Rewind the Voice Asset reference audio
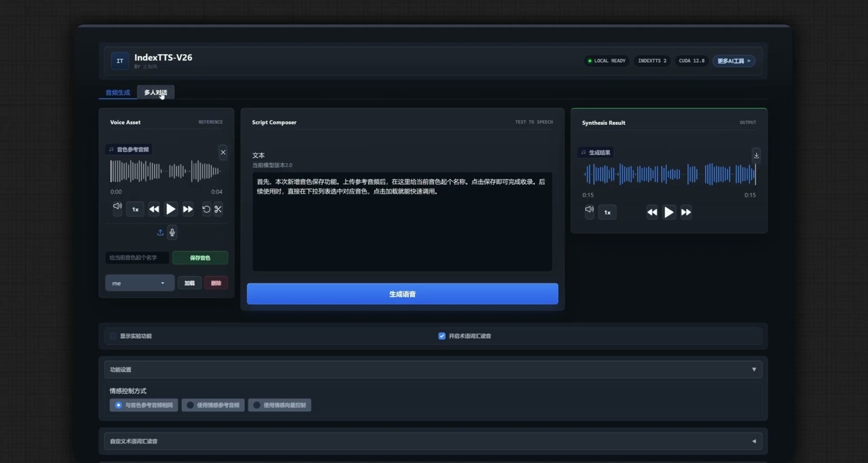The width and height of the screenshot is (868, 463). (154, 209)
